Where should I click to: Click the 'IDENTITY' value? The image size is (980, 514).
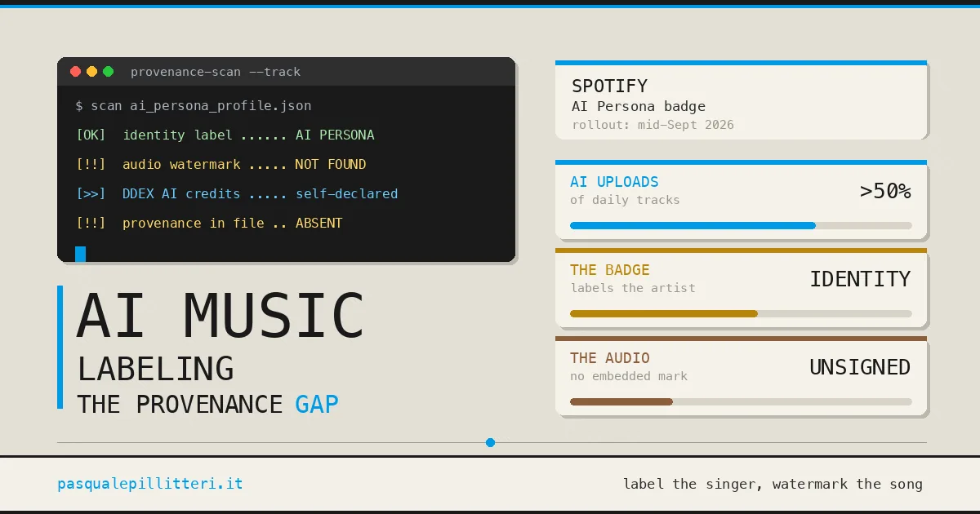click(860, 279)
